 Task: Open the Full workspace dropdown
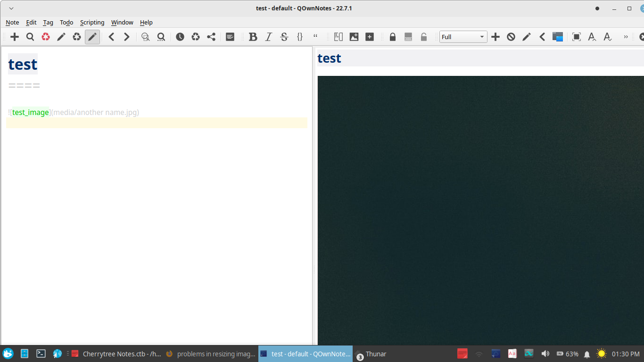(x=463, y=37)
